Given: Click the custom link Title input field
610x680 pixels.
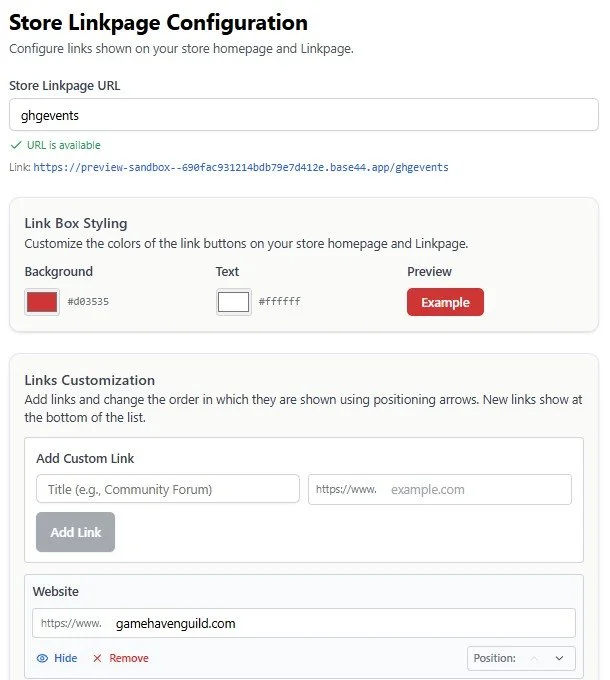Looking at the screenshot, I should coord(168,489).
